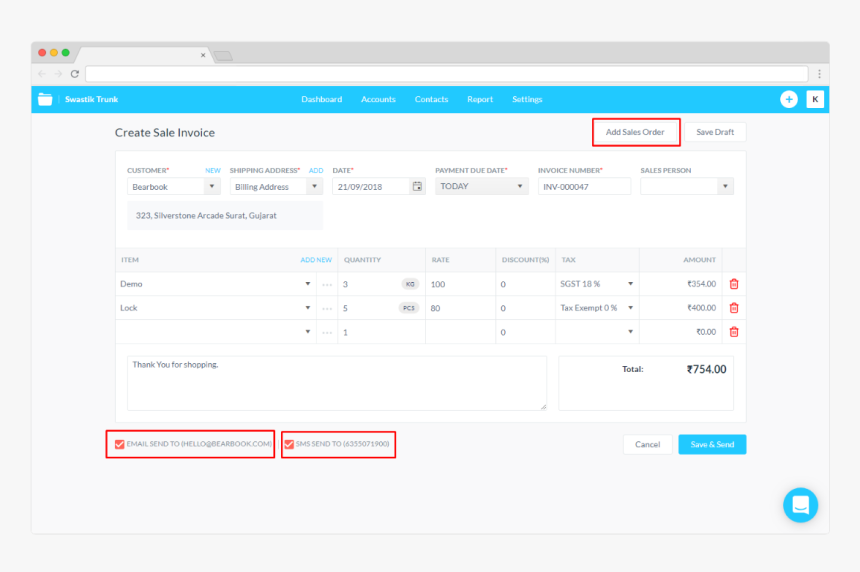Reload page using browser refresh icon
The width and height of the screenshot is (860, 572).
74,74
